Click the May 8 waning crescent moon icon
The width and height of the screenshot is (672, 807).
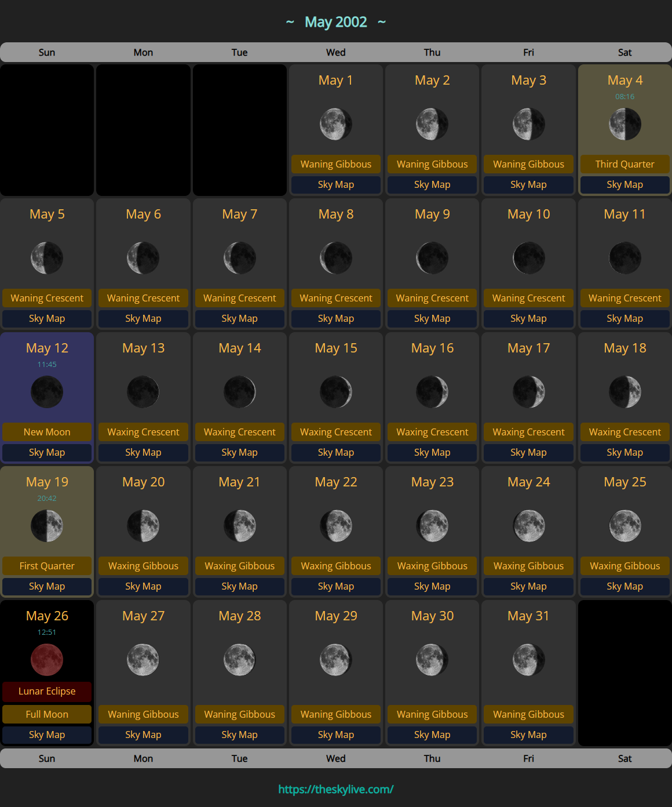[335, 258]
